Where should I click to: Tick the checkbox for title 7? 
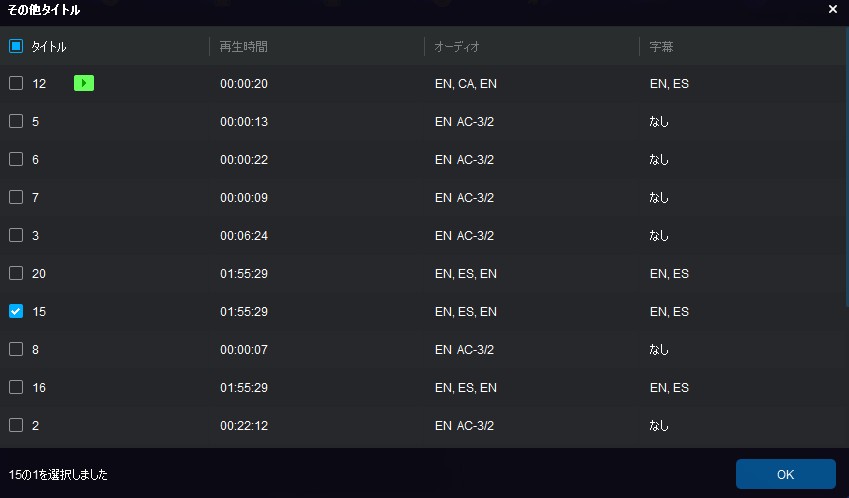(16, 196)
